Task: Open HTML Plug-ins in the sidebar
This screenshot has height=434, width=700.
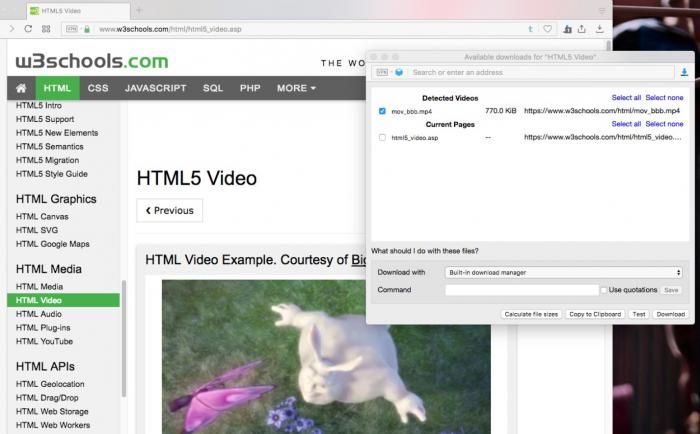Action: [x=43, y=328]
